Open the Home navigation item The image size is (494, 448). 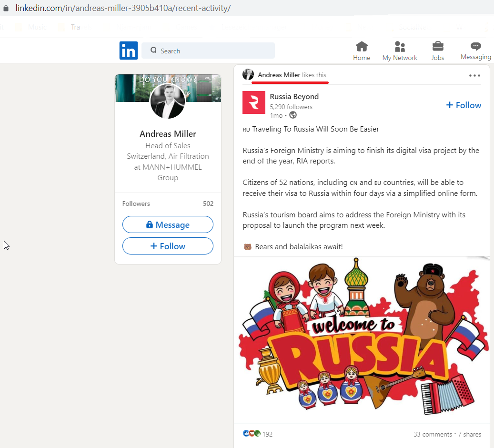[x=362, y=51]
